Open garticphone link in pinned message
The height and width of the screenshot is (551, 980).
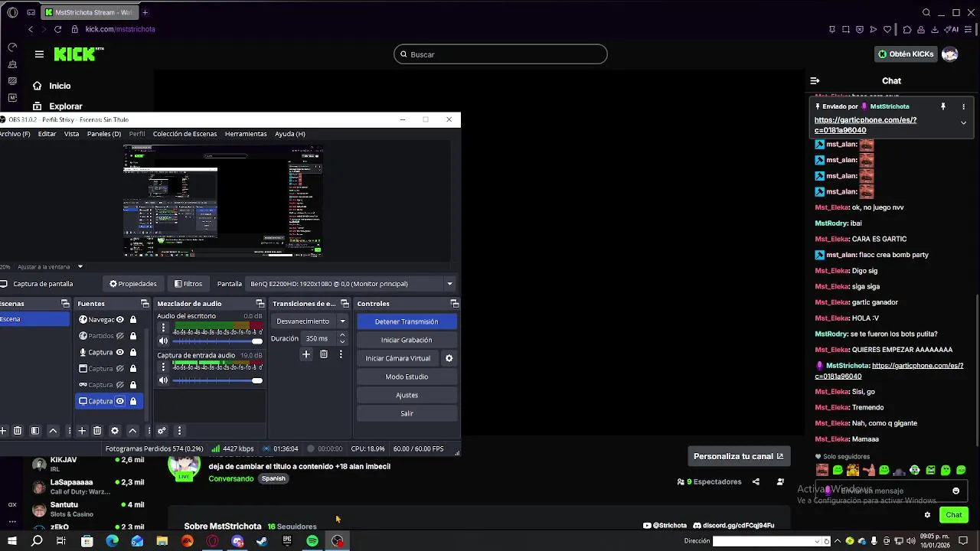865,125
